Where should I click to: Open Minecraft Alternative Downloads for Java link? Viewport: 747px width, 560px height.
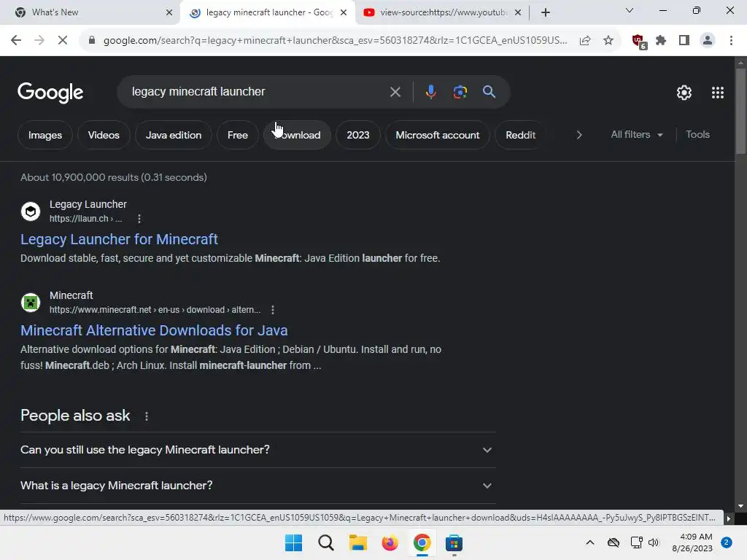[x=154, y=330]
